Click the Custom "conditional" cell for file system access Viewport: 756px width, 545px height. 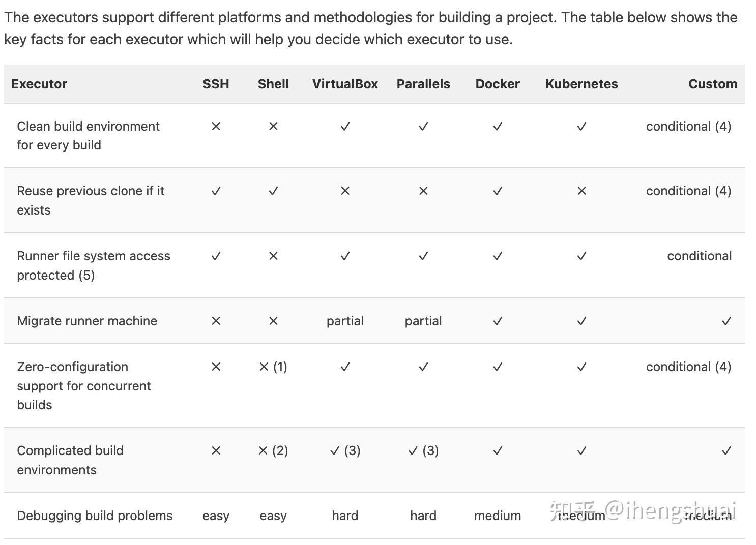(x=699, y=256)
